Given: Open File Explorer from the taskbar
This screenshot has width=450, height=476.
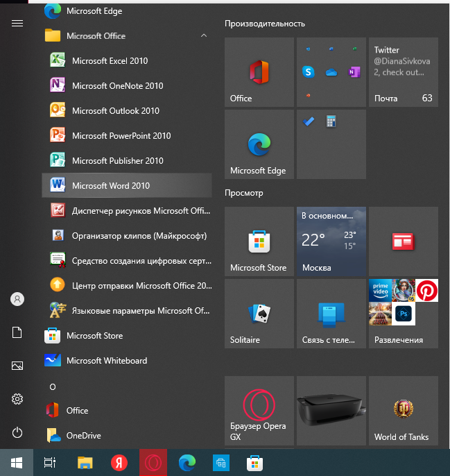Looking at the screenshot, I should pos(85,463).
